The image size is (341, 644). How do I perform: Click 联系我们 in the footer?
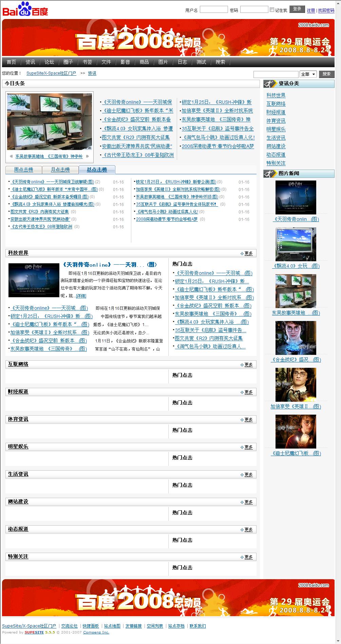pos(197,626)
